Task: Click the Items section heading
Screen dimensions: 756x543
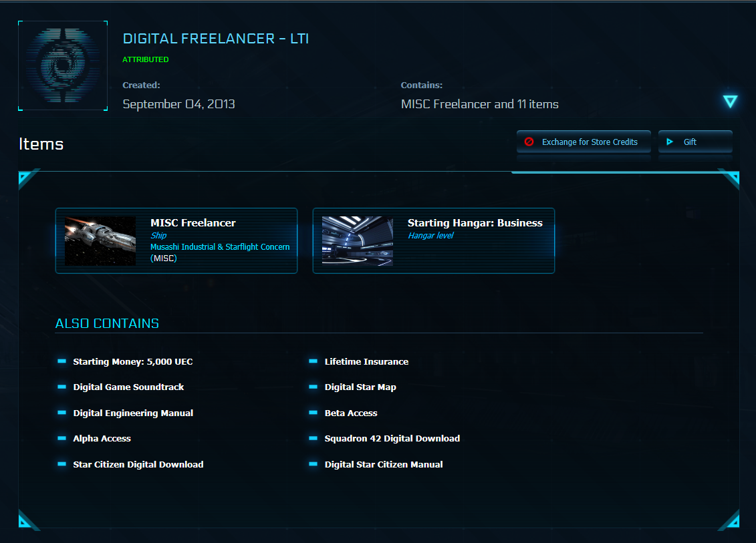Action: [x=41, y=144]
